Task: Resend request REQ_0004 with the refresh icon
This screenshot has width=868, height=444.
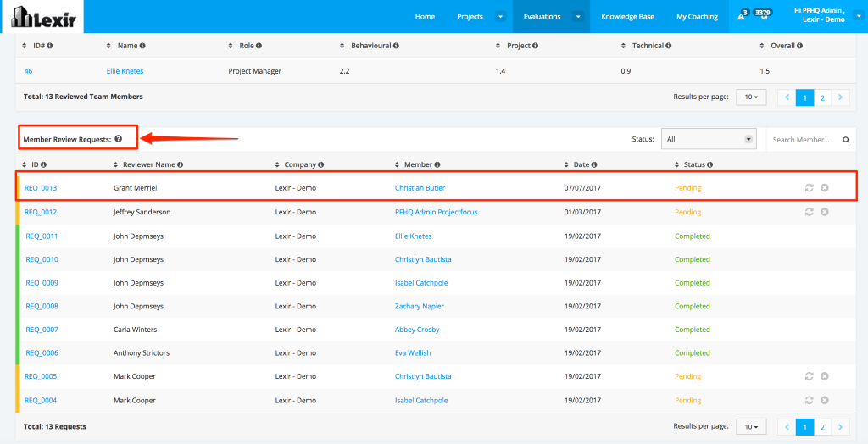Action: 809,400
